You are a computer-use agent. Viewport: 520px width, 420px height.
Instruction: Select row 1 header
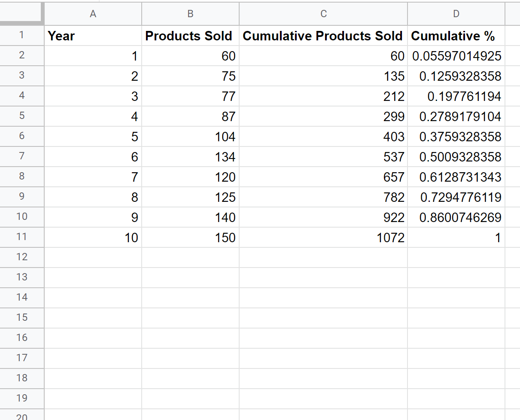22,35
